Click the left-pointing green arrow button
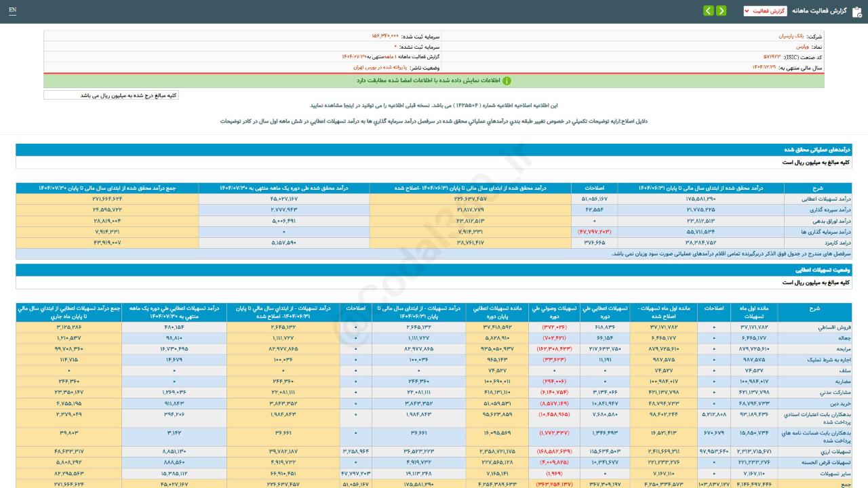The height and width of the screenshot is (488, 868). [x=708, y=11]
